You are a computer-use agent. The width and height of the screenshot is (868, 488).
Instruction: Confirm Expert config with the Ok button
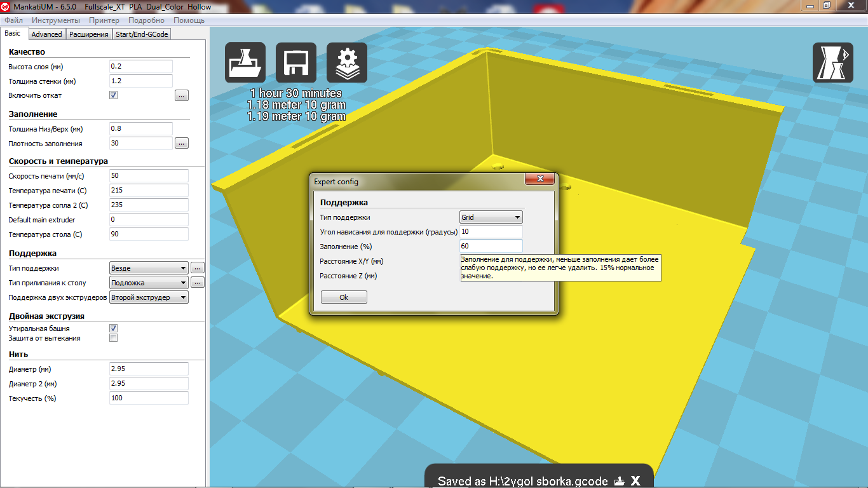[x=344, y=297]
